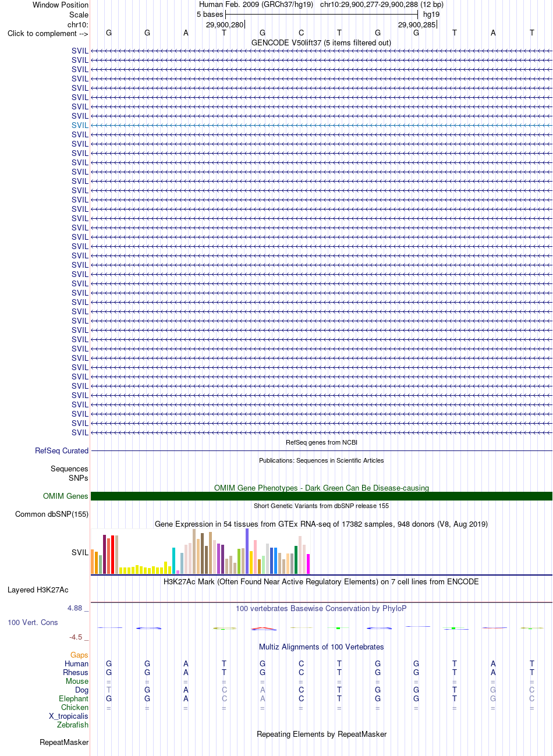This screenshot has width=553, height=756.
Task: Click the Layered H3K27Ac label
Action: tap(38, 590)
